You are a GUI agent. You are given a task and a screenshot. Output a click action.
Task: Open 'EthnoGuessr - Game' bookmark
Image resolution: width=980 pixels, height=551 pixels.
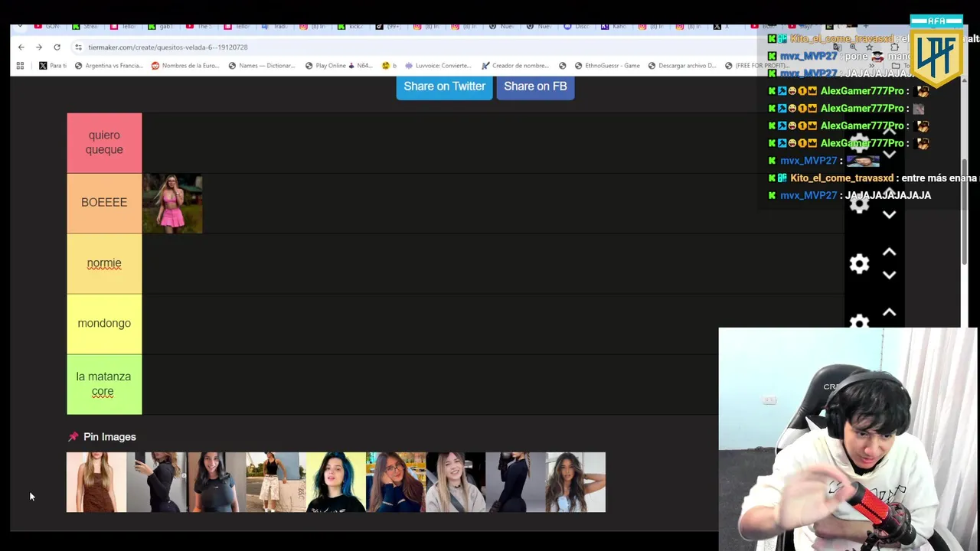click(607, 66)
